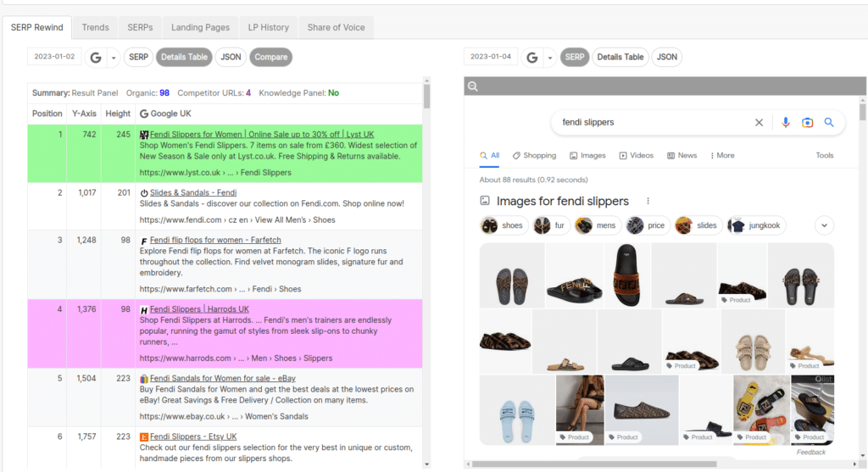The image size is (868, 472).
Task: Toggle the Compare button
Action: click(270, 57)
